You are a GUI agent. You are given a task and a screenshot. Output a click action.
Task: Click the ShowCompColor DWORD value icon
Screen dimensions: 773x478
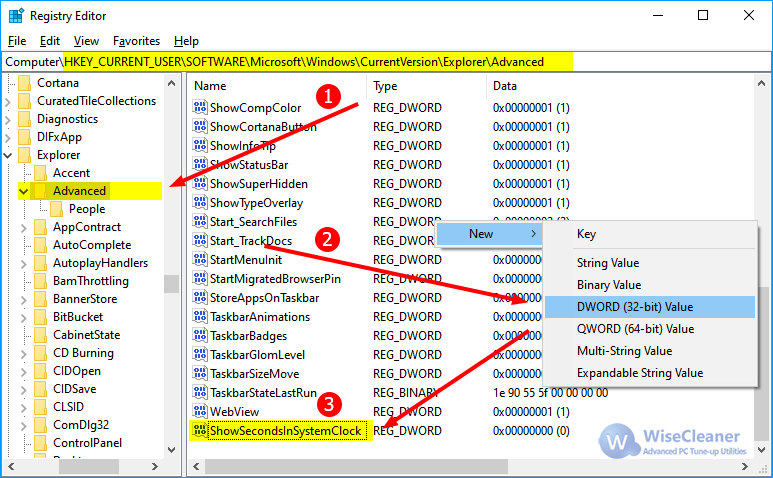point(200,107)
